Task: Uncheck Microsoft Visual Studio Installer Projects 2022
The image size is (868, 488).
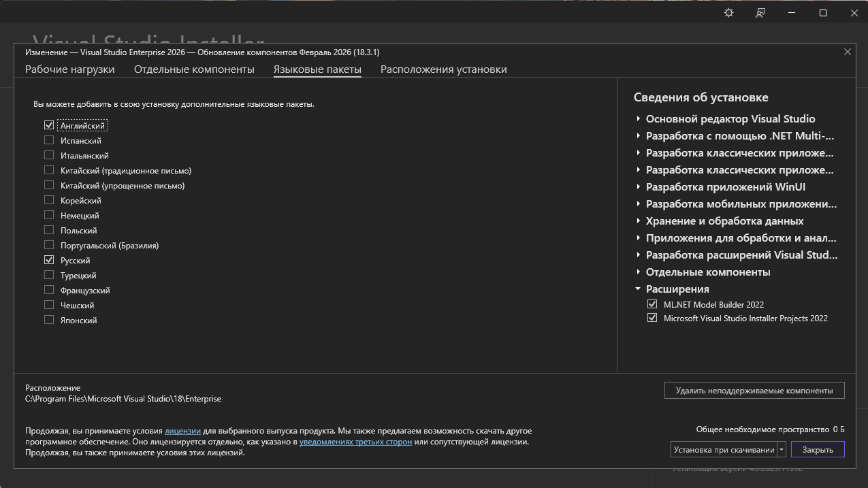Action: click(652, 318)
